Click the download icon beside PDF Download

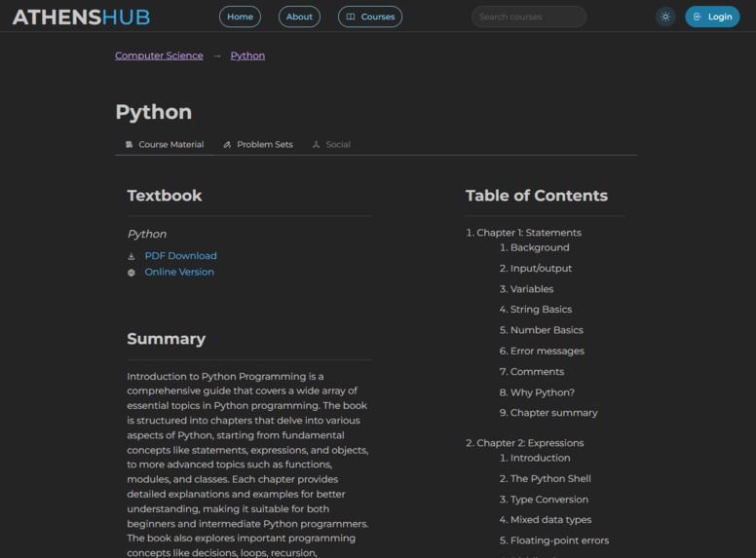[132, 256]
